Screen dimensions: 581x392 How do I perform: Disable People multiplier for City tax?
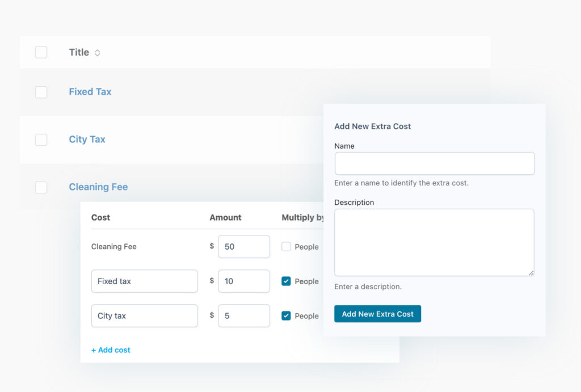tap(286, 316)
